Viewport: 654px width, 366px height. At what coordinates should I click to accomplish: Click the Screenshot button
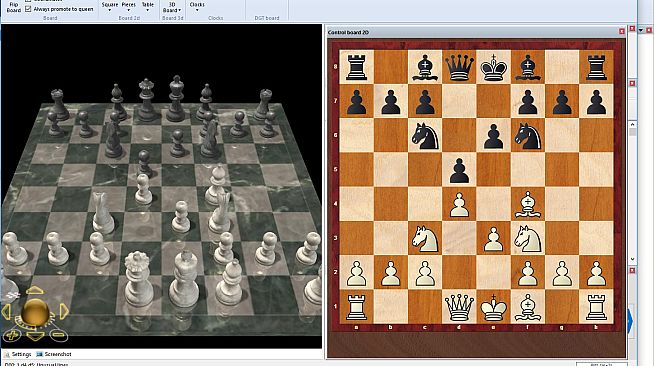54,354
